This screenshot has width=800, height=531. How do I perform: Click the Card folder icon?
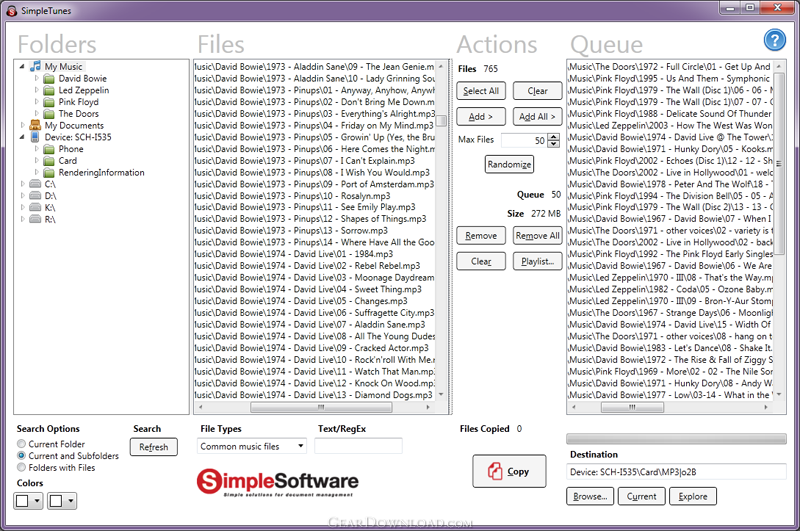point(49,161)
